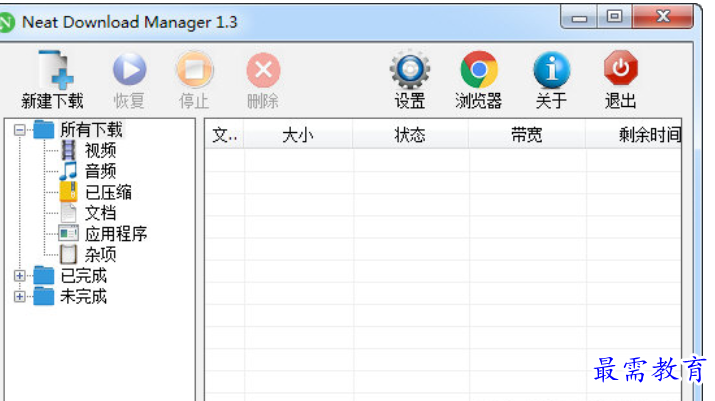Expand the 已完成 tree node
715x401 pixels.
point(19,276)
